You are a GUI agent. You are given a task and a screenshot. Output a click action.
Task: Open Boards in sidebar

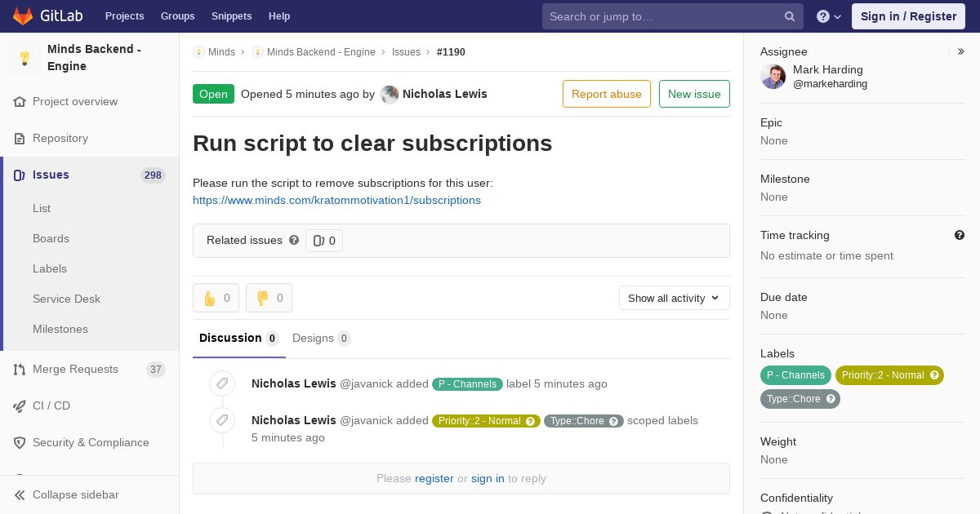point(51,239)
